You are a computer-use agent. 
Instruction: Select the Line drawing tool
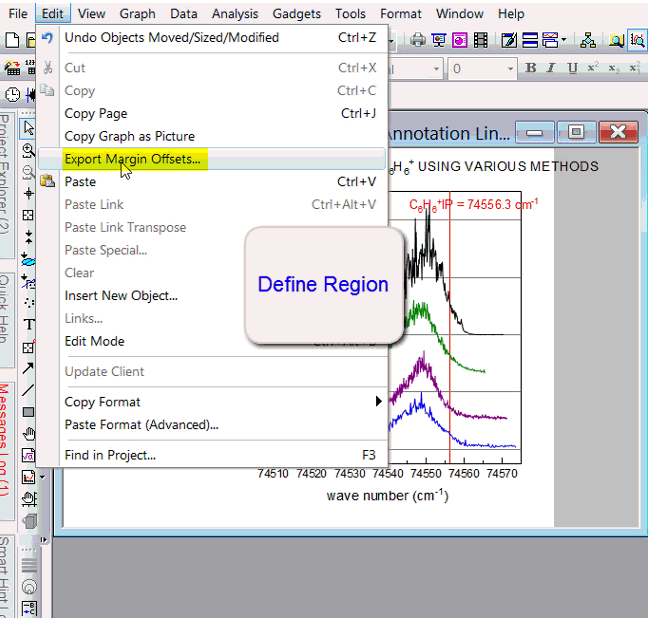28,390
